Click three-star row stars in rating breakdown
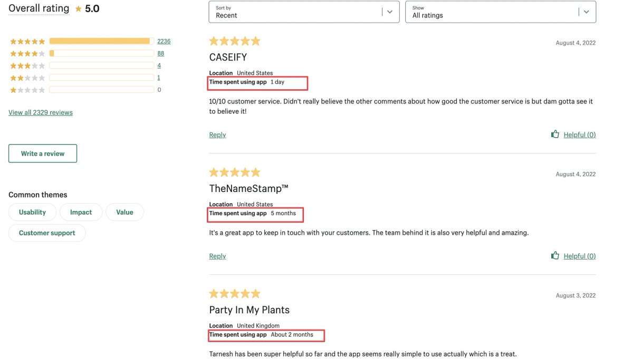The image size is (633, 364). [27, 65]
